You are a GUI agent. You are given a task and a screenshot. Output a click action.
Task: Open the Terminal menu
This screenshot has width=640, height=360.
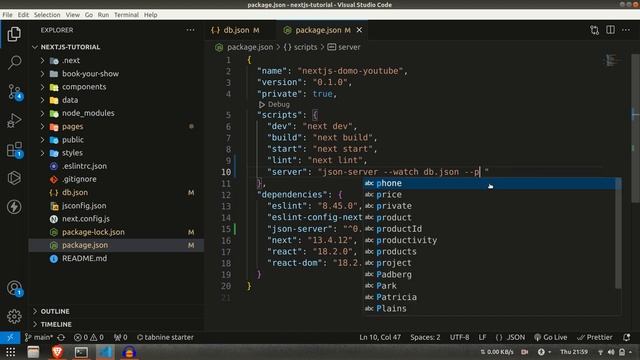126,15
